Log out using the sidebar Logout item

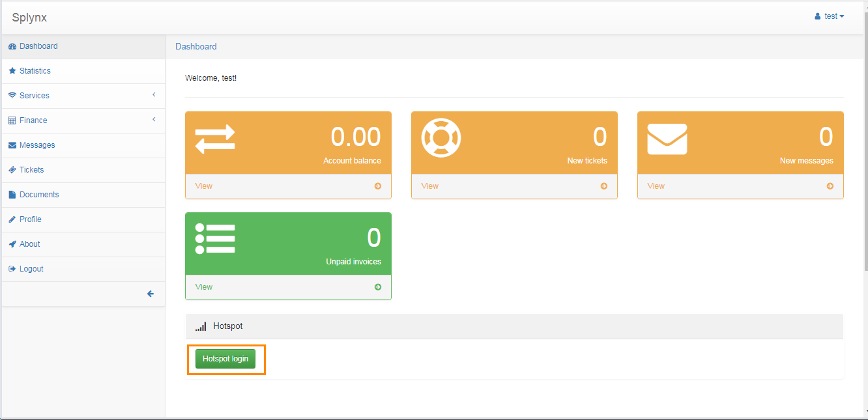point(31,269)
